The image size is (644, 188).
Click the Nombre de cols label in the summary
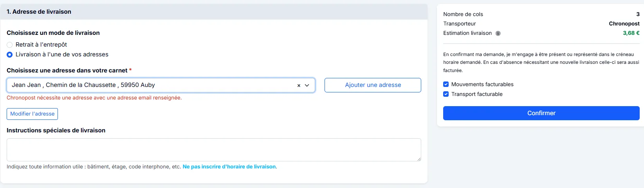tap(463, 14)
